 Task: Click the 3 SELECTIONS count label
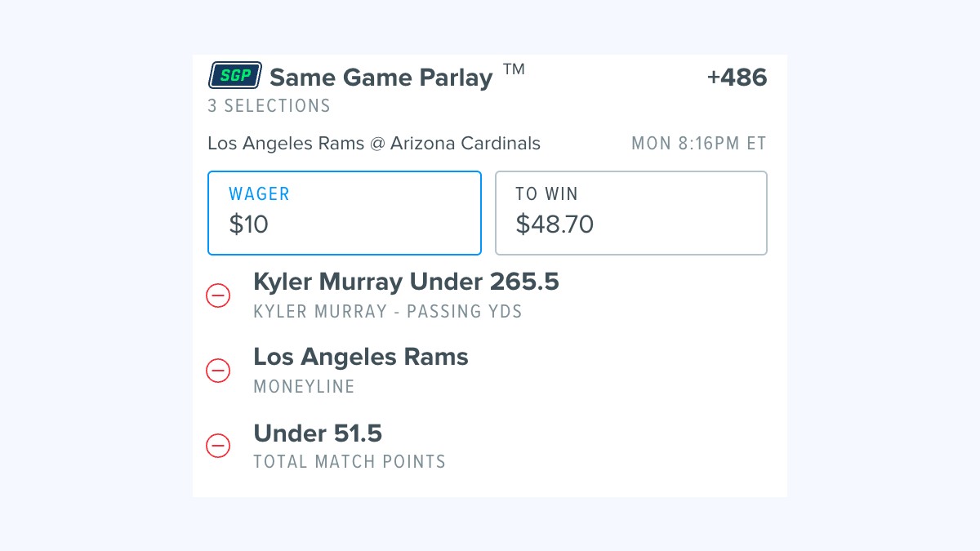click(269, 106)
